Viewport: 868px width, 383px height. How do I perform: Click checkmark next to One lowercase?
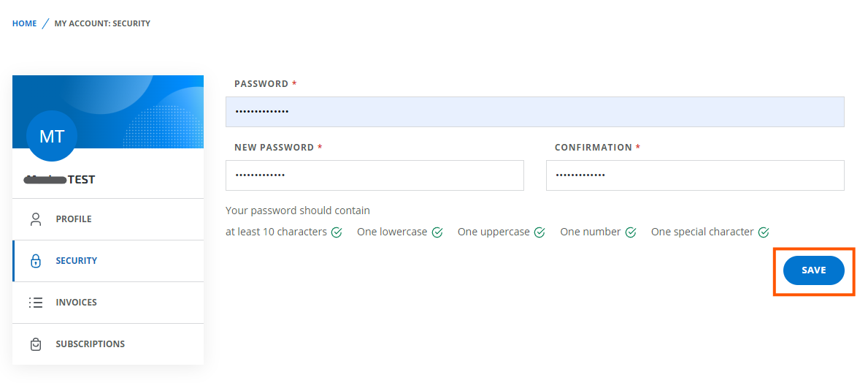click(437, 232)
